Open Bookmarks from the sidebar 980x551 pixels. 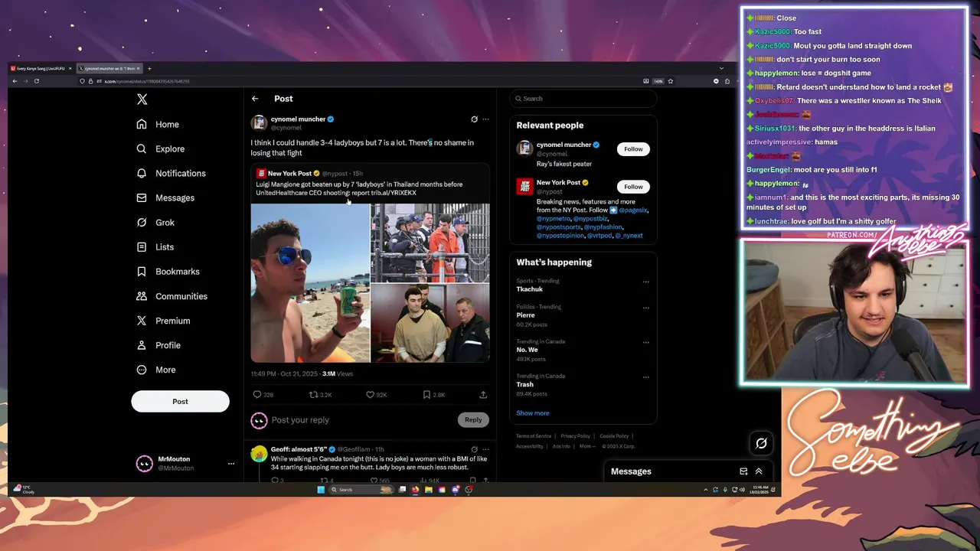coord(168,271)
